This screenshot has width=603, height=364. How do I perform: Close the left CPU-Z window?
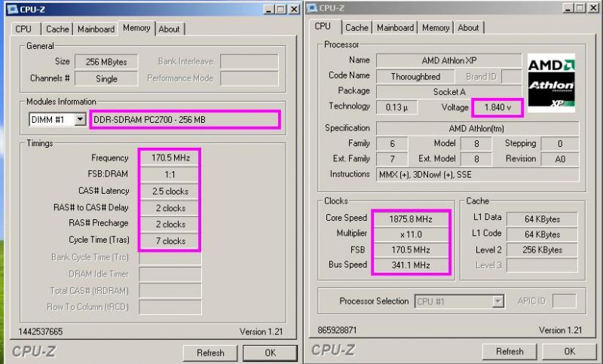pyautogui.click(x=294, y=9)
